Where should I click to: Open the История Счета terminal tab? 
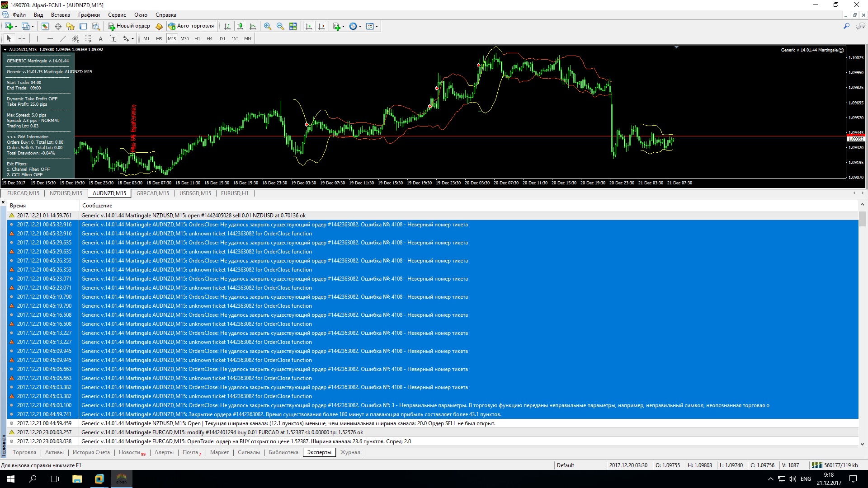pos(91,452)
